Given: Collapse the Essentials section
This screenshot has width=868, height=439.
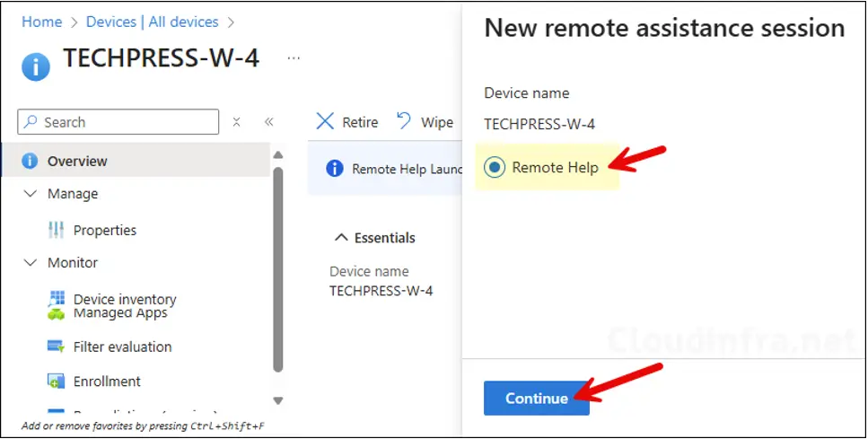Looking at the screenshot, I should tap(341, 238).
